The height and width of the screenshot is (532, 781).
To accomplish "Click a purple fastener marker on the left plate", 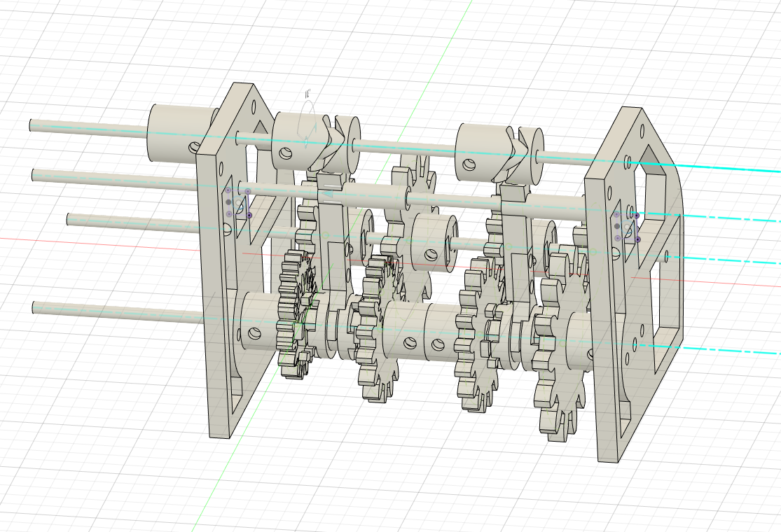I will 228,190.
